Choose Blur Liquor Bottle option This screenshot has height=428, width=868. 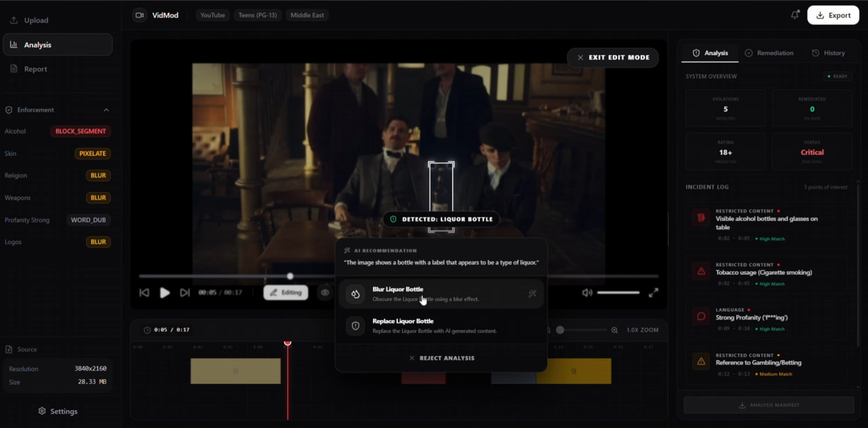click(x=441, y=294)
